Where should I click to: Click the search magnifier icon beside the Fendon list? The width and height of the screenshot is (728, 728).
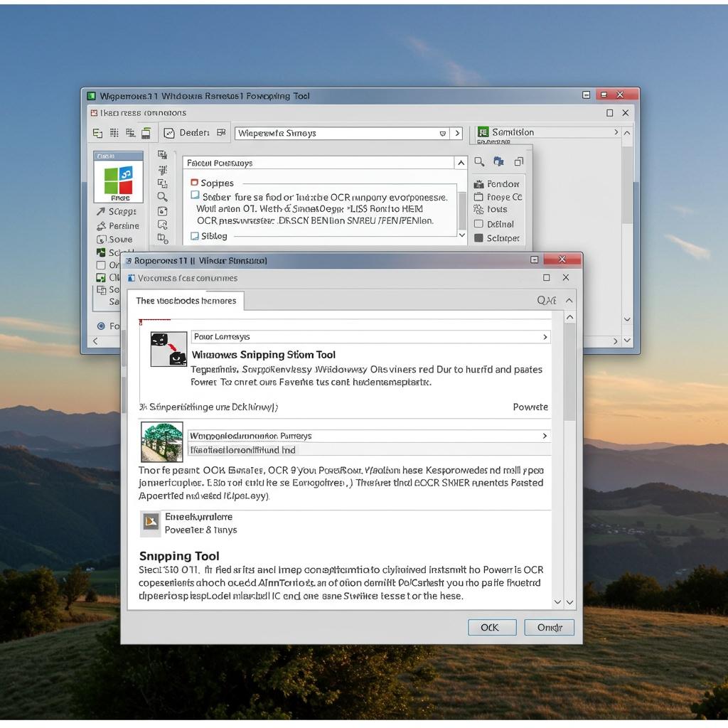[x=479, y=162]
